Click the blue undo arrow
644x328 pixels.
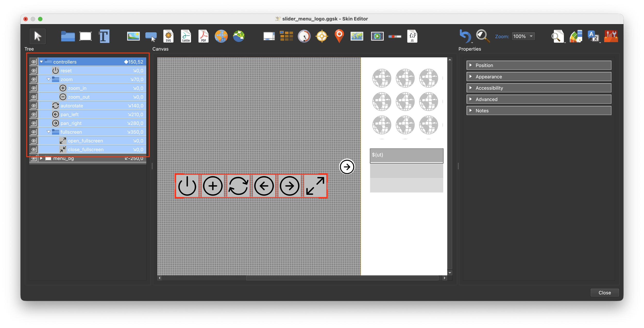pyautogui.click(x=465, y=36)
